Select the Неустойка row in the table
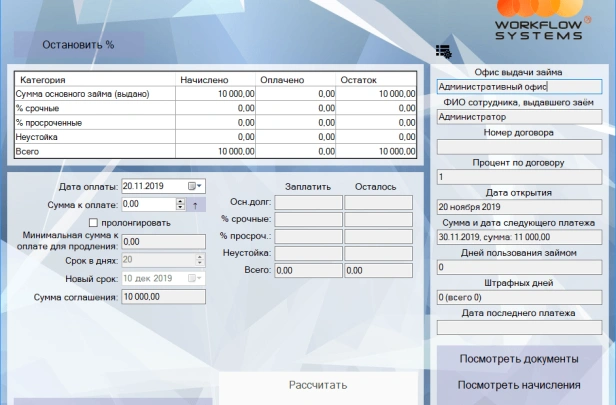The height and width of the screenshot is (405, 616). 95,137
